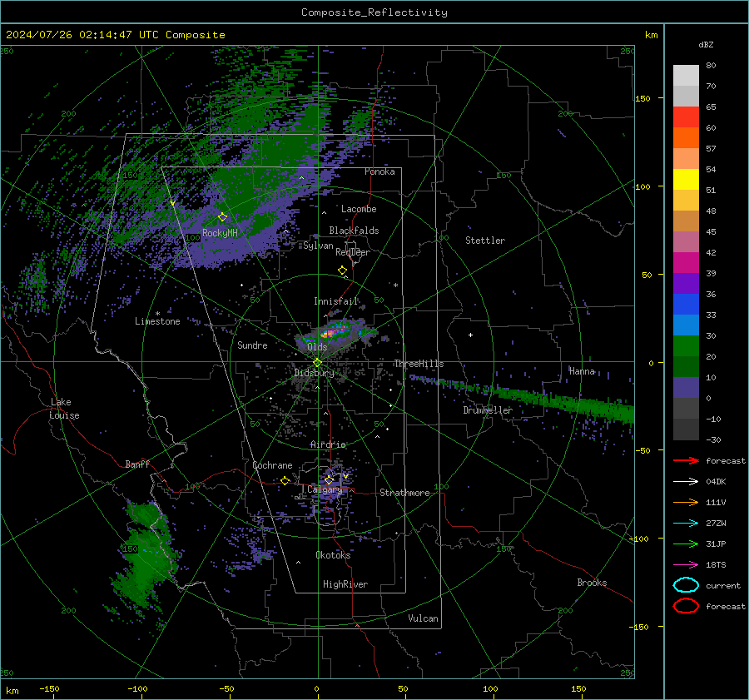Click the Composite_Reflectivity title

click(x=374, y=12)
